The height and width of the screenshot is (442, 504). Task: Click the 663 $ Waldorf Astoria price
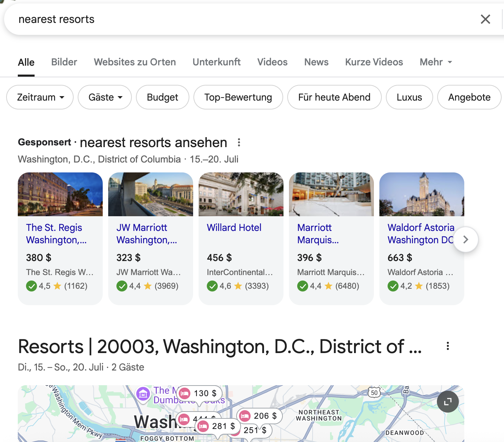click(400, 258)
